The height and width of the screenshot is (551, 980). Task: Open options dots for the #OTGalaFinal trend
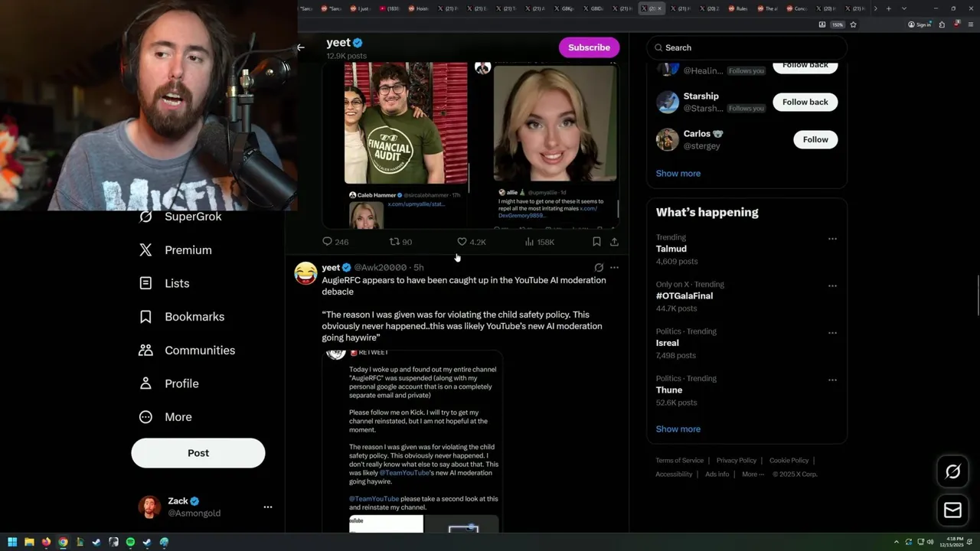pos(832,285)
